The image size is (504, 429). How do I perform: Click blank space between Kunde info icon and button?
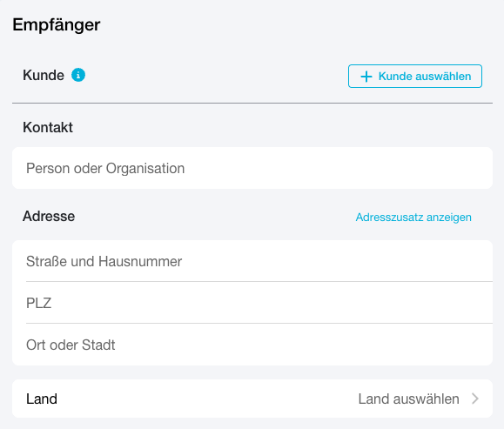pyautogui.click(x=217, y=76)
